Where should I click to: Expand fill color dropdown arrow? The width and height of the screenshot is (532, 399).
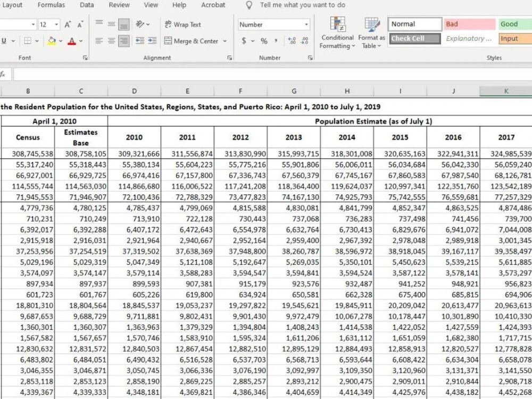(61, 41)
